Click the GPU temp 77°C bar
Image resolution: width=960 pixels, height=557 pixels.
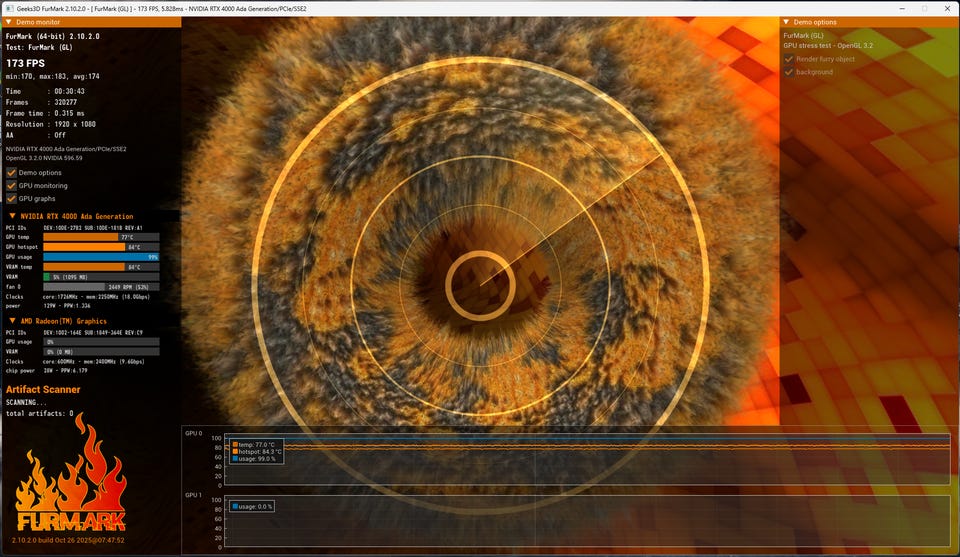click(101, 237)
